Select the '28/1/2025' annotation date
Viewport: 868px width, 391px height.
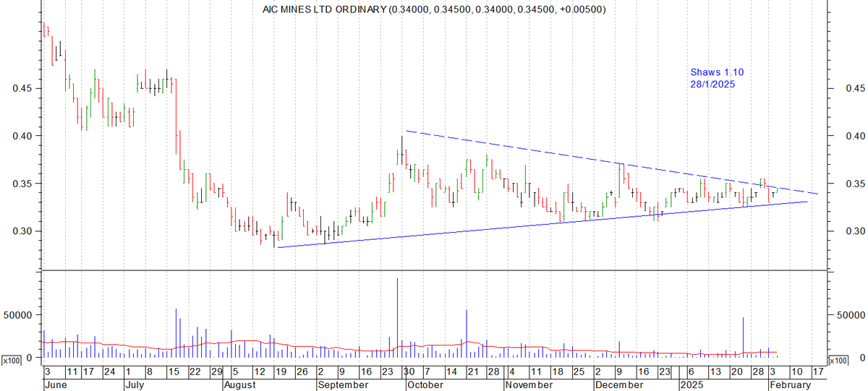[712, 84]
